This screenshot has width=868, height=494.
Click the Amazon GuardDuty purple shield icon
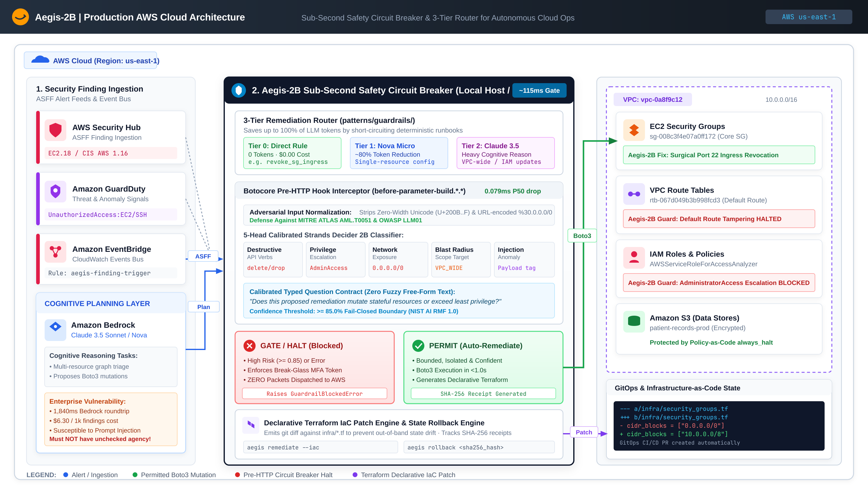point(55,191)
